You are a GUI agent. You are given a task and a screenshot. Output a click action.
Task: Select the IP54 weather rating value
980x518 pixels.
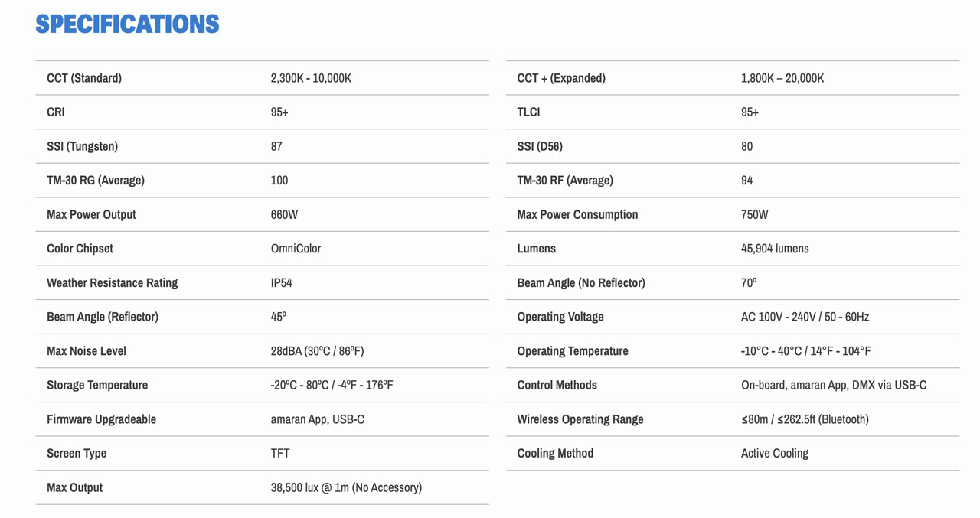click(x=281, y=283)
